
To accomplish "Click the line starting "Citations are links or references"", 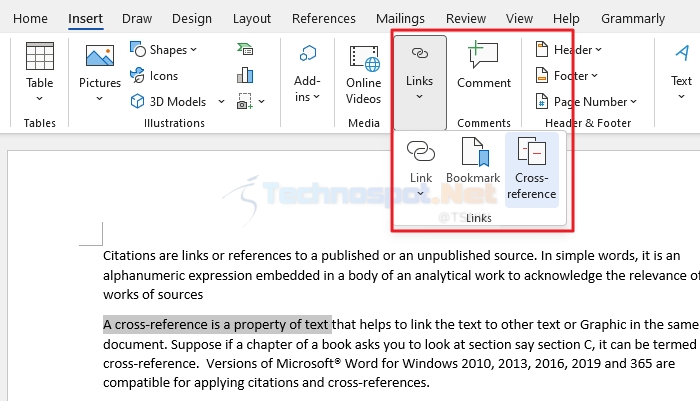I will (x=392, y=255).
